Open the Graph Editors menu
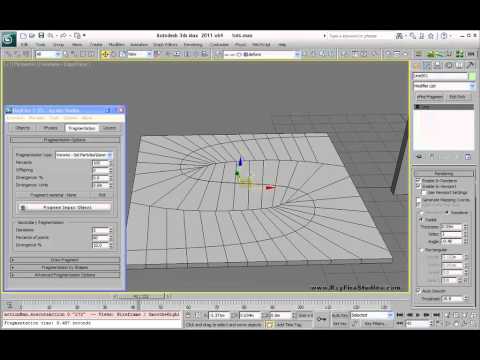 click(165, 45)
